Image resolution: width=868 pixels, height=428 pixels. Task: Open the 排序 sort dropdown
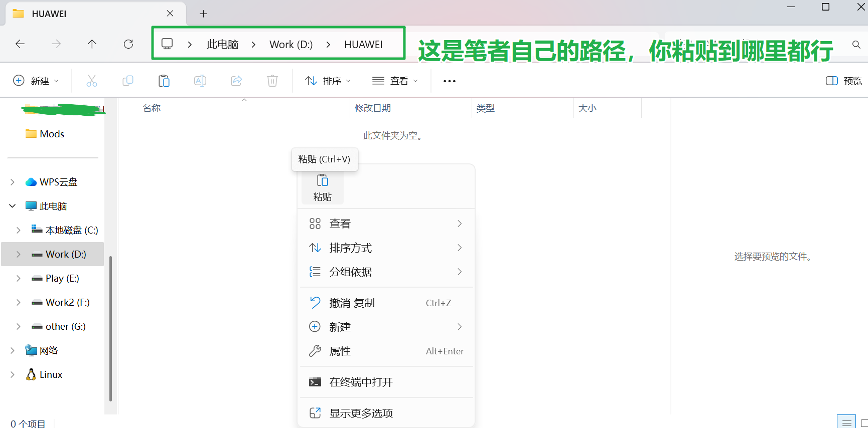tap(328, 81)
